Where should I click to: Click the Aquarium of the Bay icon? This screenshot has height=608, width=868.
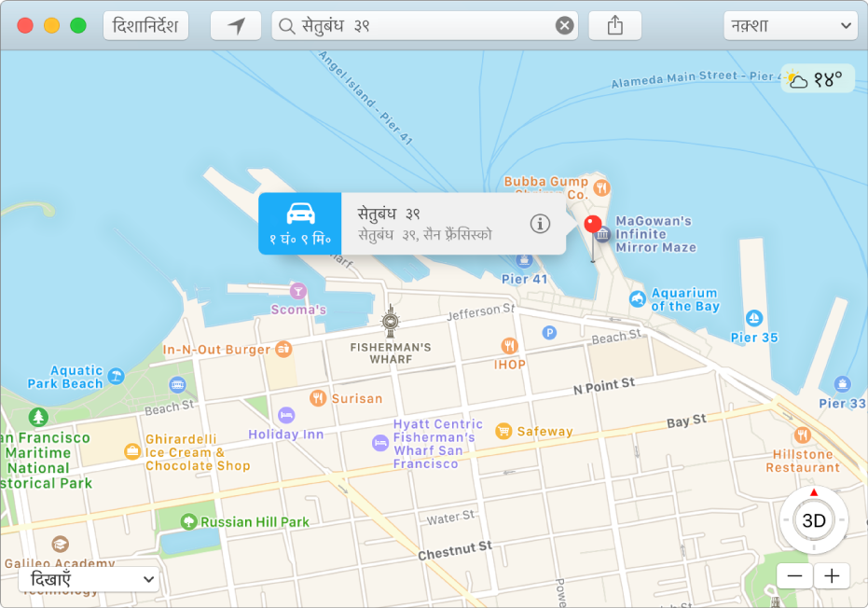[638, 299]
